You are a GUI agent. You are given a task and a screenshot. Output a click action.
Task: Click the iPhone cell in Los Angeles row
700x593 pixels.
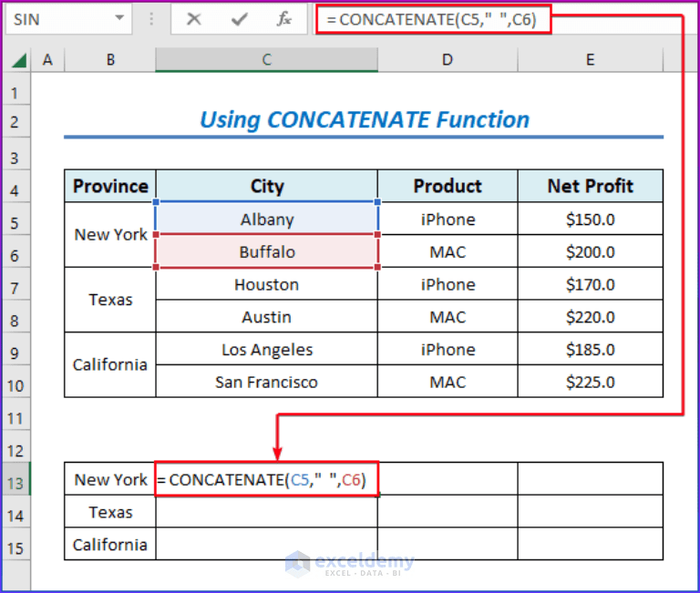pyautogui.click(x=448, y=350)
